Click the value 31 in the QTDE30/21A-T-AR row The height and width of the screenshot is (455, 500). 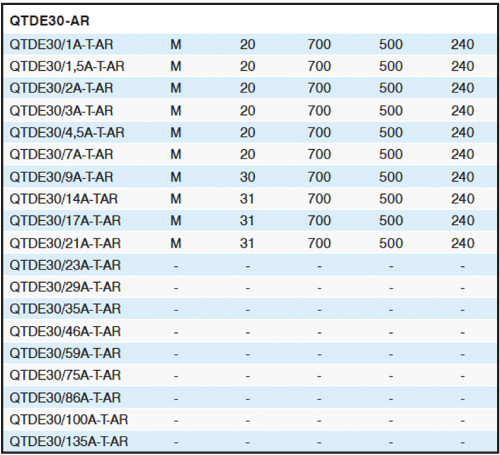click(247, 243)
